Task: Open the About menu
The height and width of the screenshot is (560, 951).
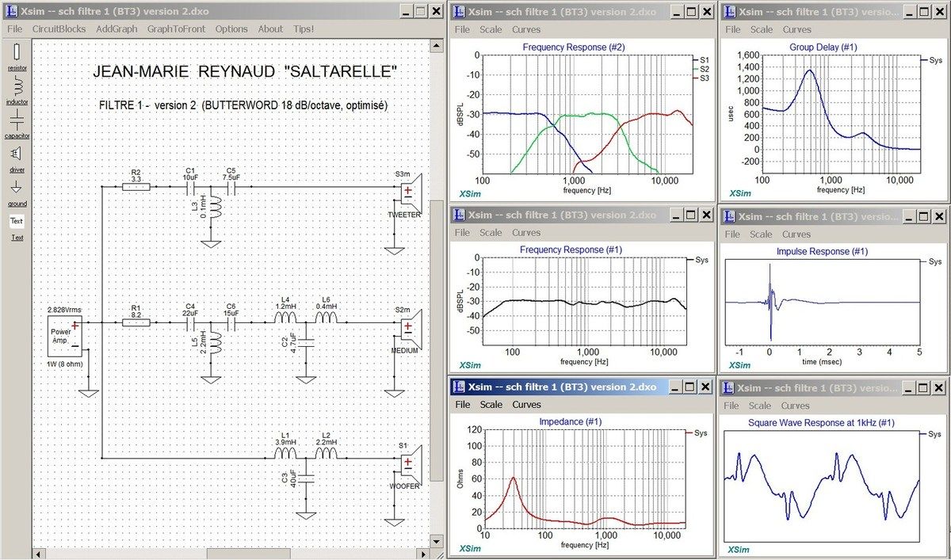Action: click(270, 29)
